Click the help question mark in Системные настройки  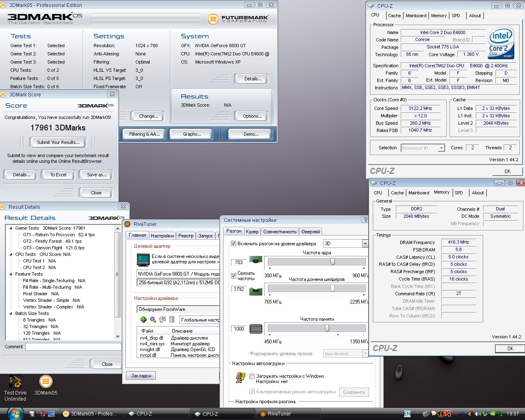pyautogui.click(x=365, y=220)
